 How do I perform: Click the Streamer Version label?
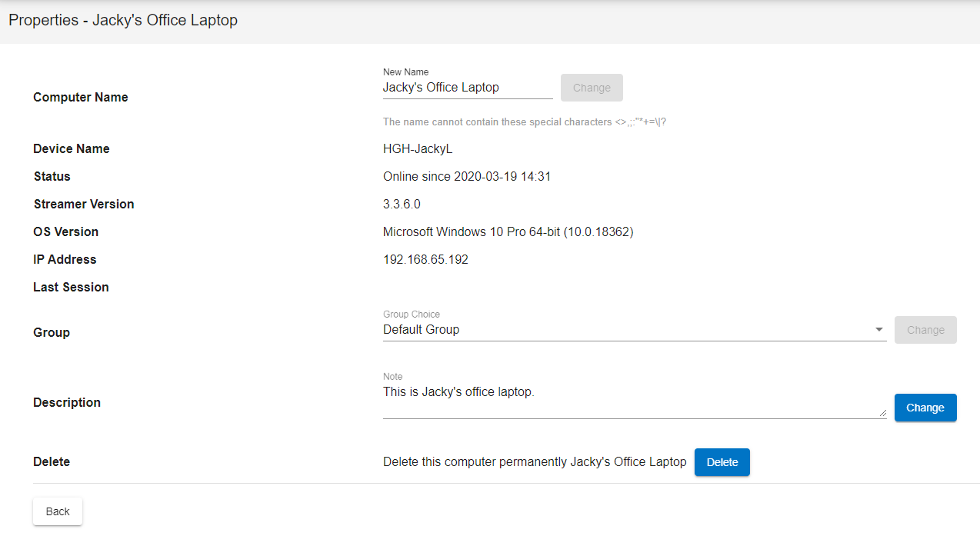coord(84,204)
